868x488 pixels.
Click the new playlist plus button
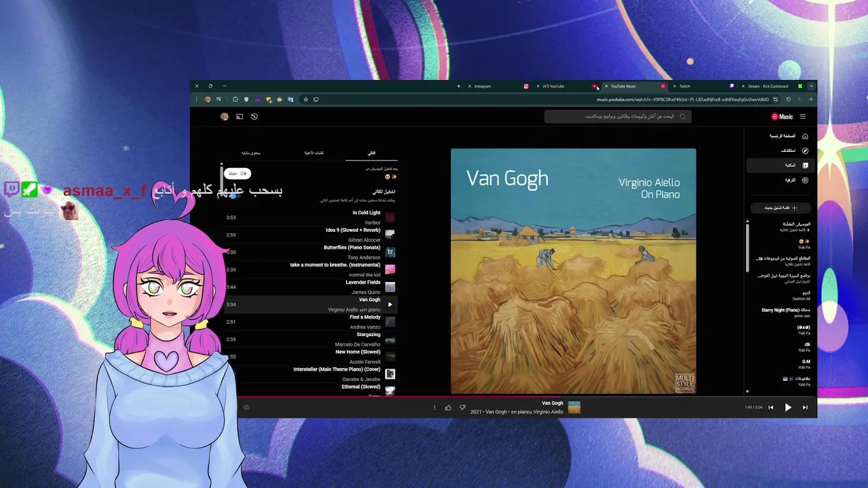coord(781,208)
